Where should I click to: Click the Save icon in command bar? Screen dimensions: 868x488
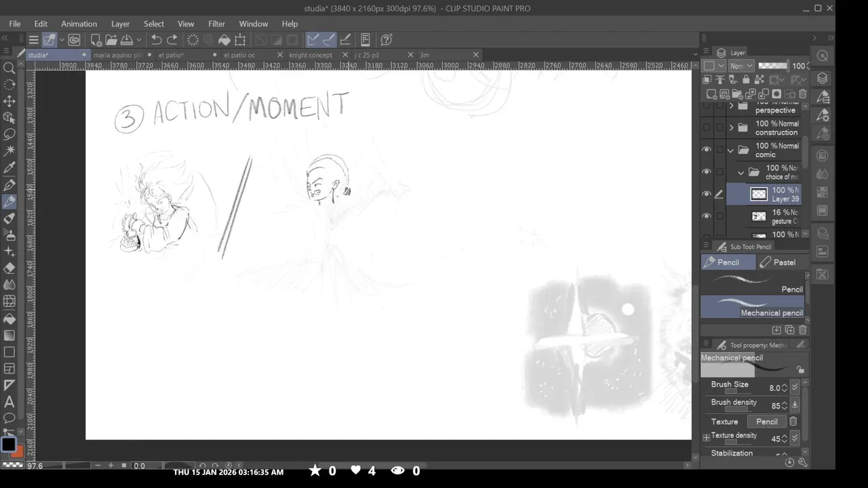click(x=126, y=40)
